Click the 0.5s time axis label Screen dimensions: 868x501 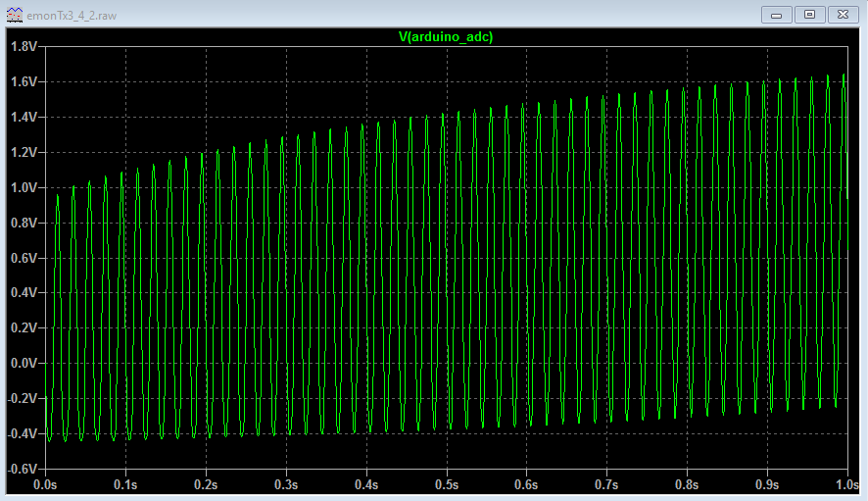(447, 485)
